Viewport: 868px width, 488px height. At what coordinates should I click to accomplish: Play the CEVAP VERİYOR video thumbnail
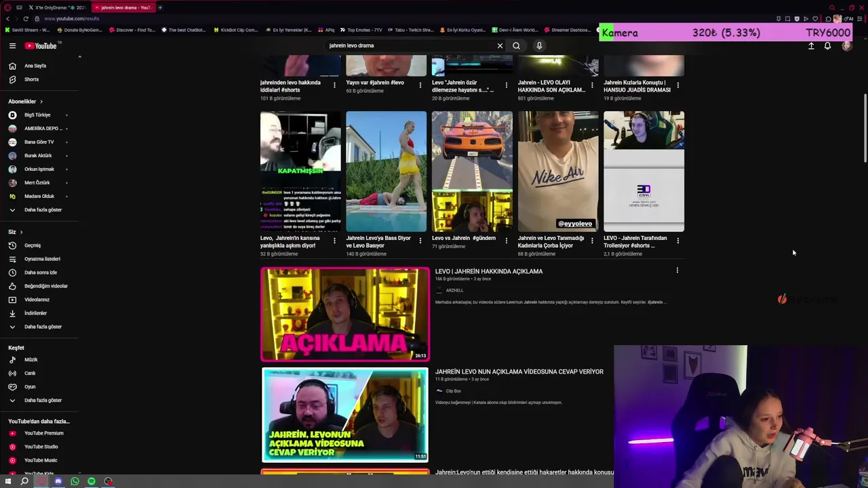345,415
